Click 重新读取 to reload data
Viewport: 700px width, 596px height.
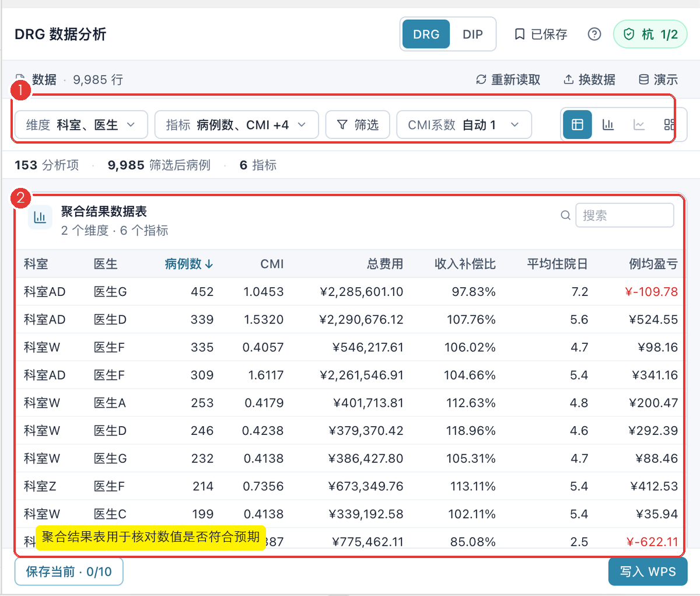coord(508,79)
